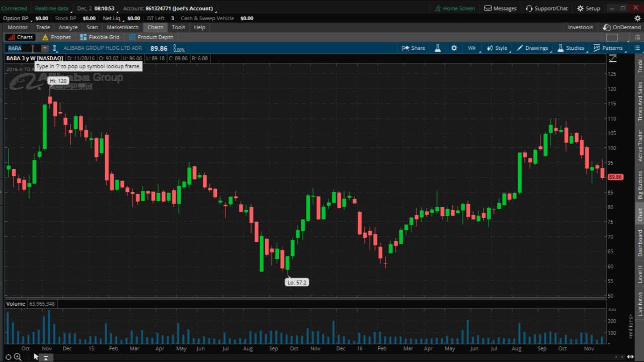
Task: Click the symbol link clipboard icon
Action: [54, 48]
